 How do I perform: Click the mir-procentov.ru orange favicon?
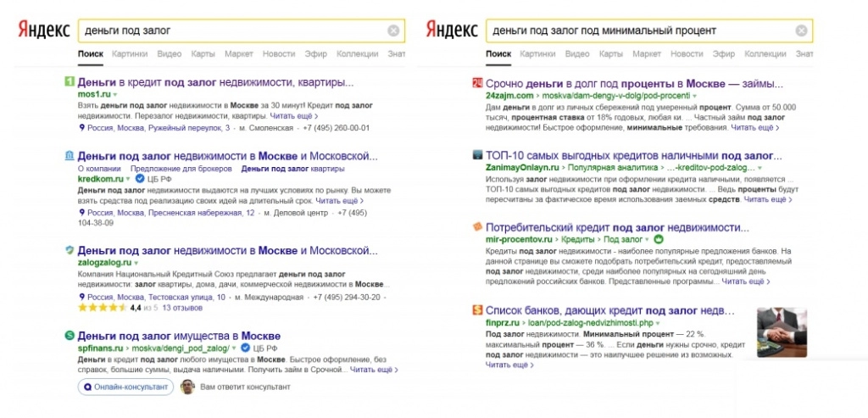click(478, 227)
